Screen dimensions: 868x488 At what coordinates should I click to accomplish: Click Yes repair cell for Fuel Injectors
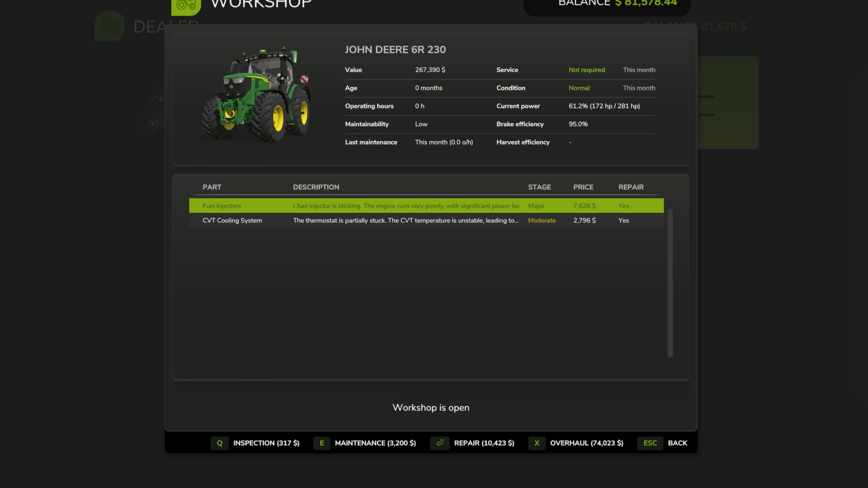(623, 206)
